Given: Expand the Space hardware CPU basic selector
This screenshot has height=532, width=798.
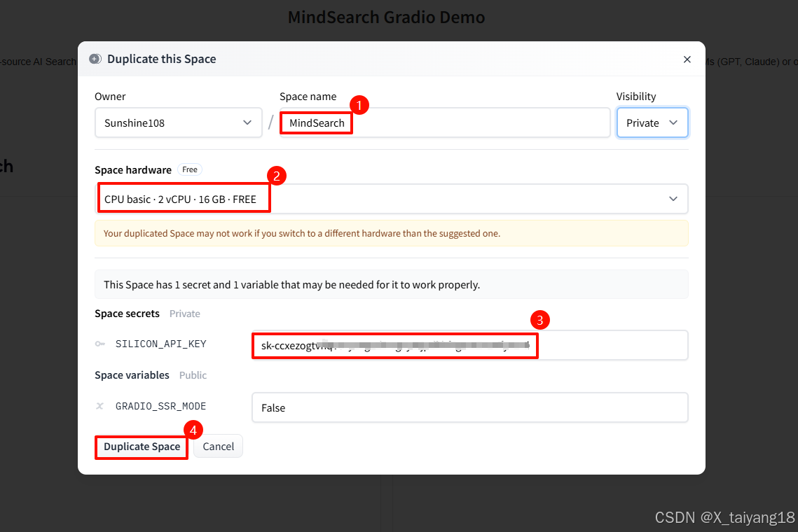Looking at the screenshot, I should (392, 199).
